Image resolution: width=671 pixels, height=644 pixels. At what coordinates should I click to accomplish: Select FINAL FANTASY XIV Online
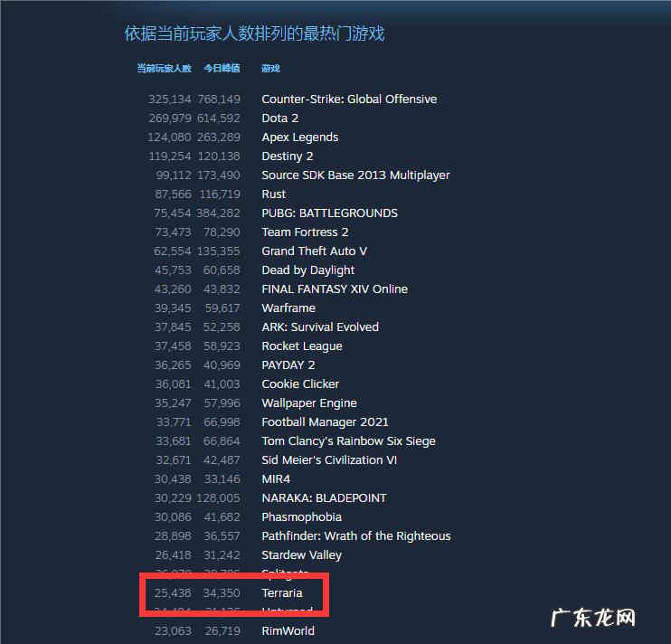[x=335, y=289]
